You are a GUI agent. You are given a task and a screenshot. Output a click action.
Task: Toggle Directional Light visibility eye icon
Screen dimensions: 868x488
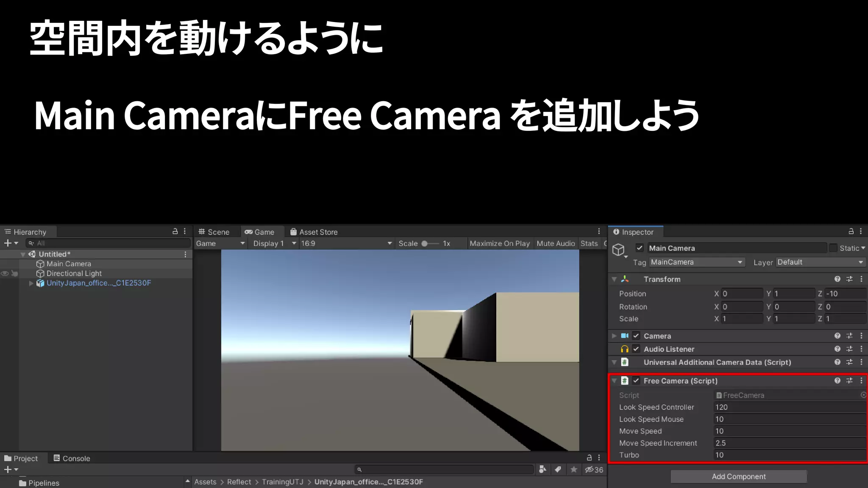(5, 274)
